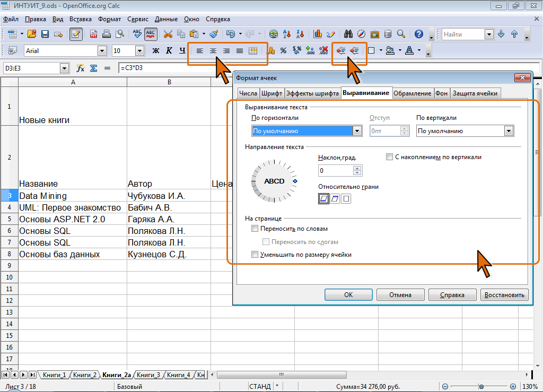Switch to the Числа tab
This screenshot has width=543, height=392.
248,93
